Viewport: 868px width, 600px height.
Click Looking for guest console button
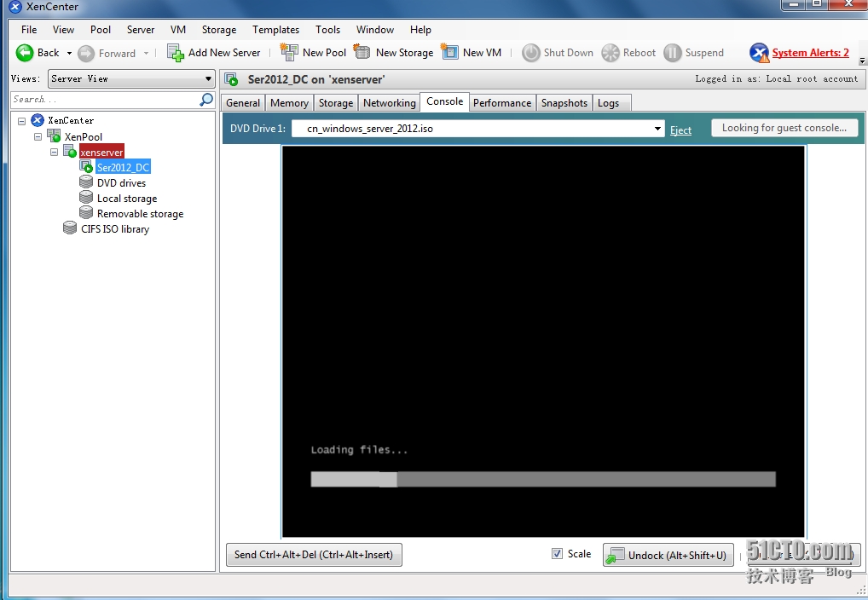click(784, 128)
